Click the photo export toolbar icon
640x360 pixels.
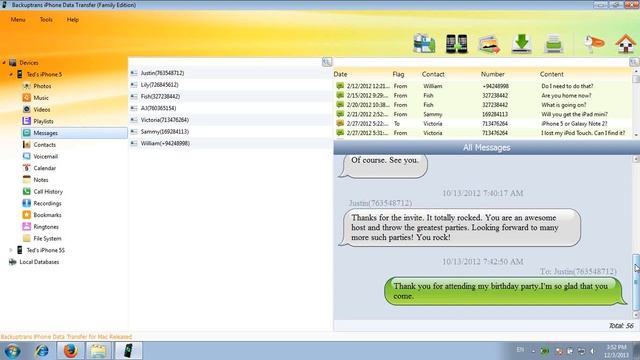489,44
